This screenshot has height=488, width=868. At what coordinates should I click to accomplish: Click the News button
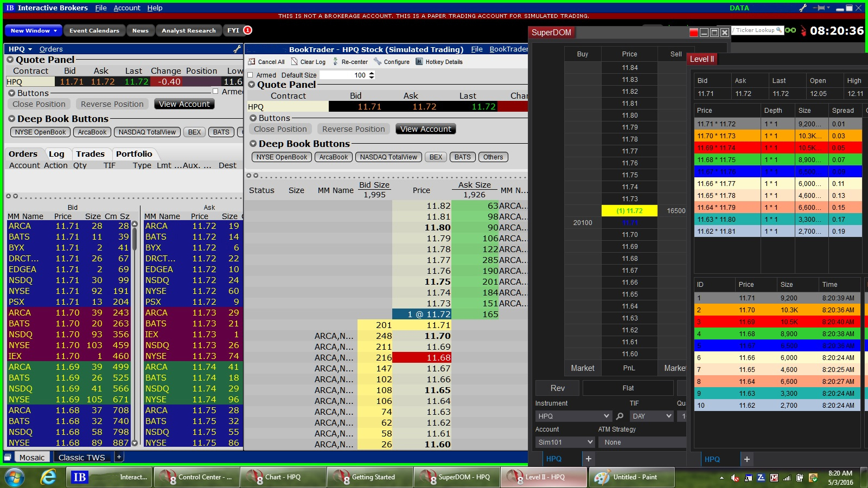[x=141, y=30]
